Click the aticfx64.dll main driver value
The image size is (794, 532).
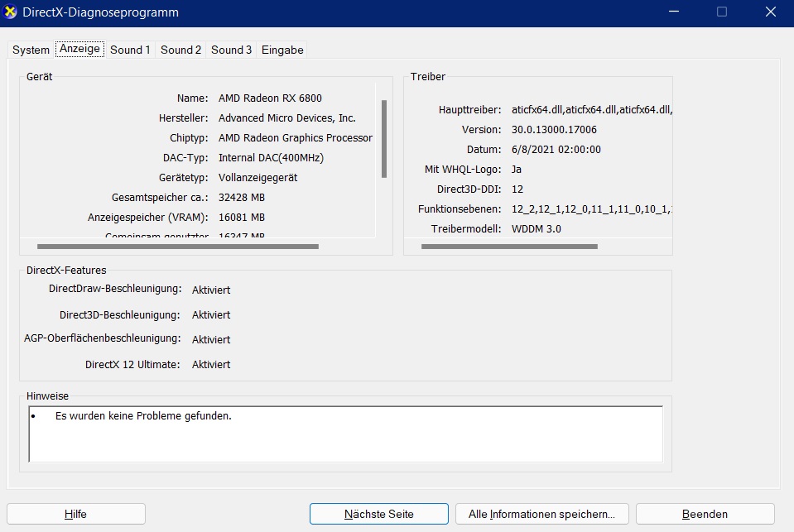point(591,110)
